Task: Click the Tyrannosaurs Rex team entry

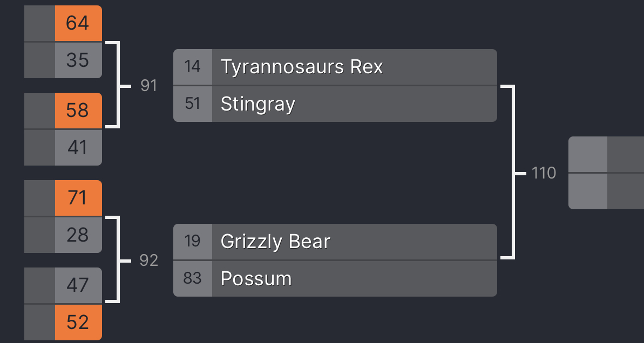Action: 335,67
